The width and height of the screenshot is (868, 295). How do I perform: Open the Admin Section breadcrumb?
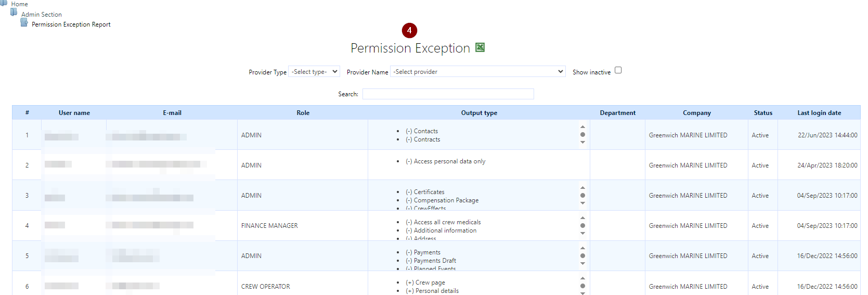(x=42, y=15)
